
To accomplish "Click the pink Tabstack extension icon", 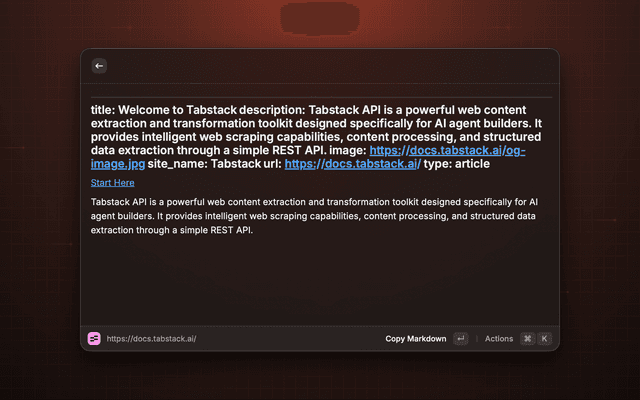I will pyautogui.click(x=94, y=338).
